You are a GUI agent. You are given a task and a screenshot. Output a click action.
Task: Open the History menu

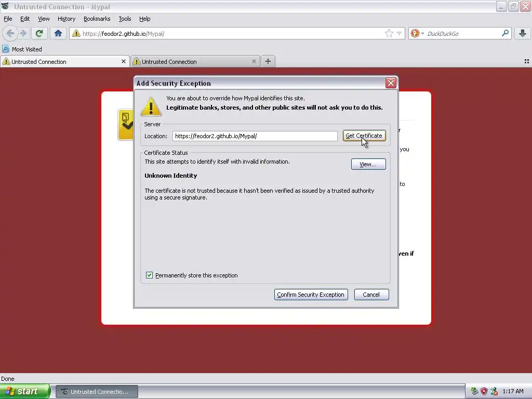pyautogui.click(x=66, y=19)
